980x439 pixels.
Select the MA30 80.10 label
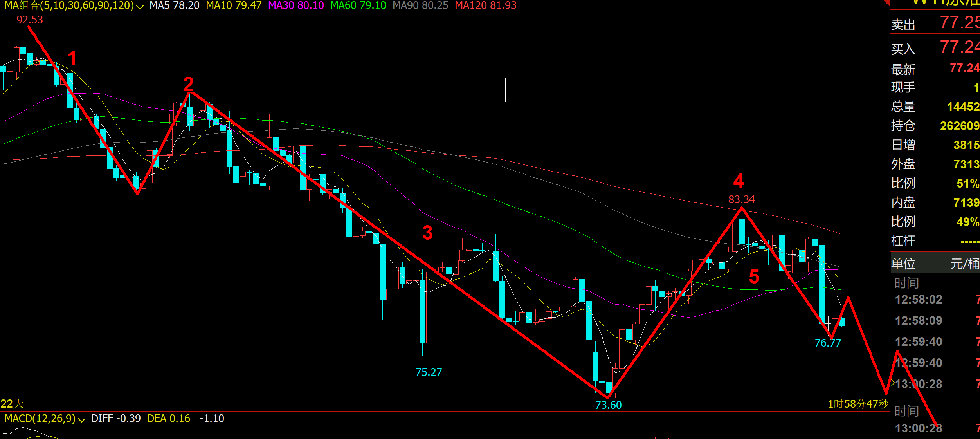click(x=296, y=5)
